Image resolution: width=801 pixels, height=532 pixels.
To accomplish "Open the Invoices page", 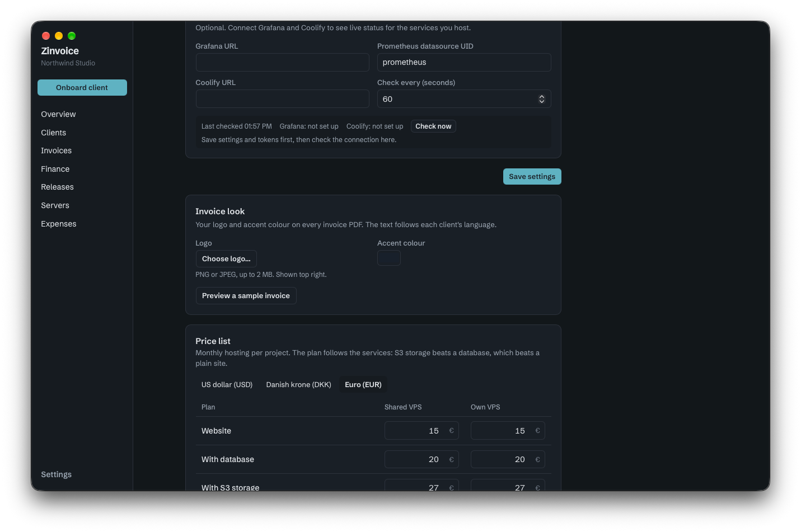I will [x=57, y=150].
